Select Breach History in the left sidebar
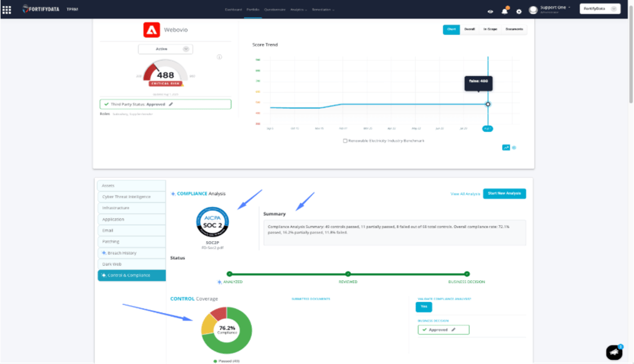The image size is (634, 364). 131,253
